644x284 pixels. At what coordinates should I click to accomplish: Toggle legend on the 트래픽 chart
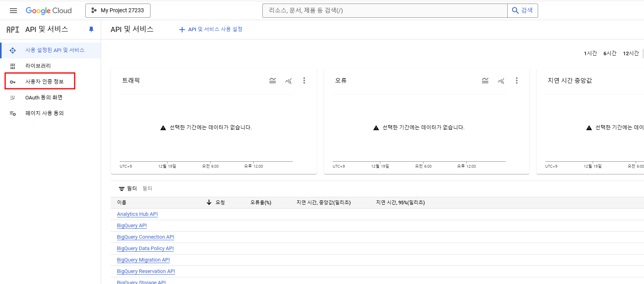[x=273, y=80]
